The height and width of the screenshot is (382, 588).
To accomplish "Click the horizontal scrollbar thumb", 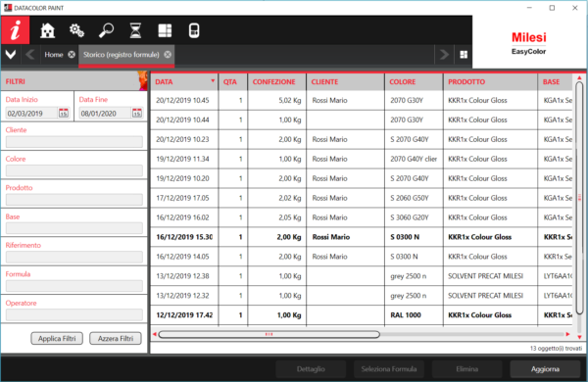I will [x=269, y=334].
